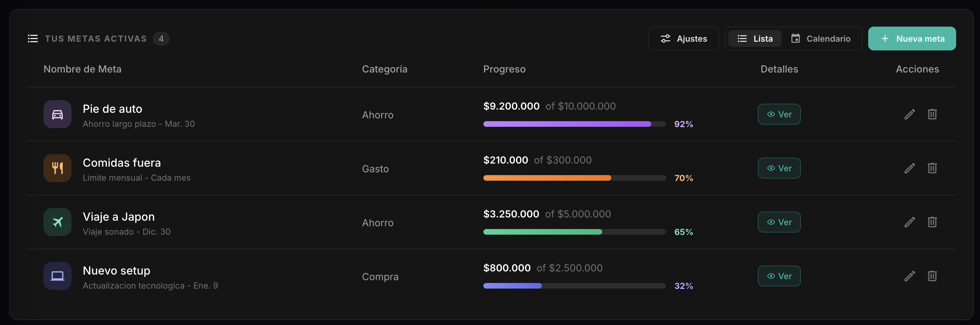Click the car icon for Pie de auto
Image resolution: width=980 pixels, height=325 pixels.
57,114
